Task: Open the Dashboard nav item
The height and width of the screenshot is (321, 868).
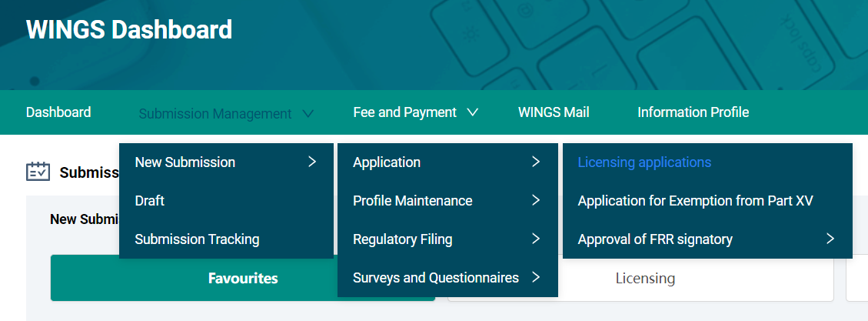Action: pos(58,112)
